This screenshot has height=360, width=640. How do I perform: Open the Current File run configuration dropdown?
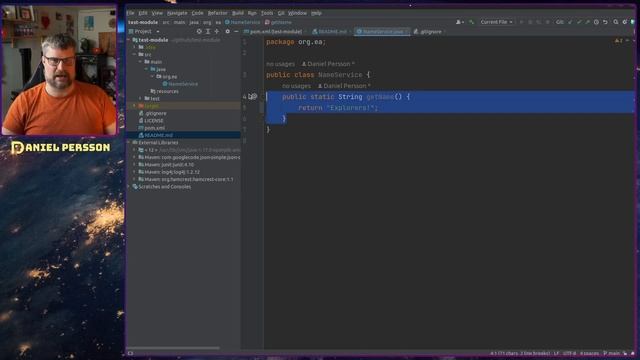point(496,22)
